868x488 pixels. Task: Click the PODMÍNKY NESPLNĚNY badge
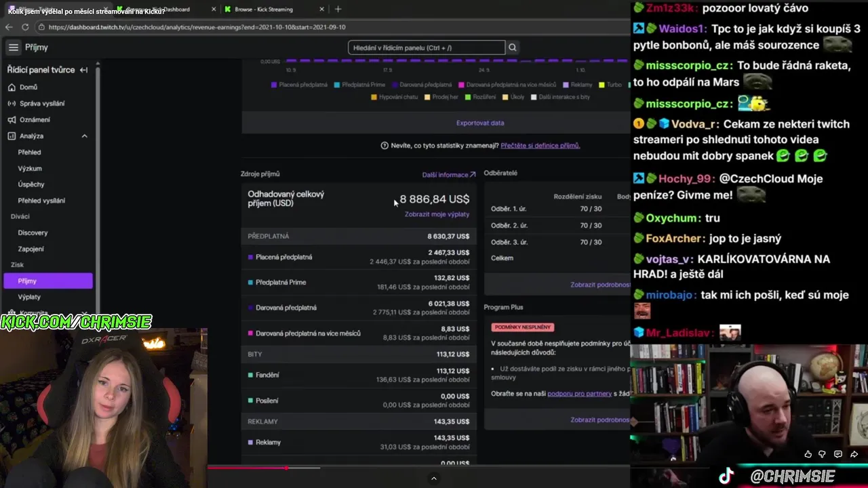point(523,327)
